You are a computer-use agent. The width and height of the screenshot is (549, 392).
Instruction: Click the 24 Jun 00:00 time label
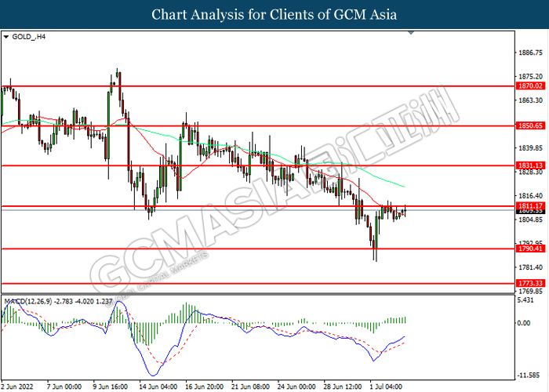tap(296, 387)
